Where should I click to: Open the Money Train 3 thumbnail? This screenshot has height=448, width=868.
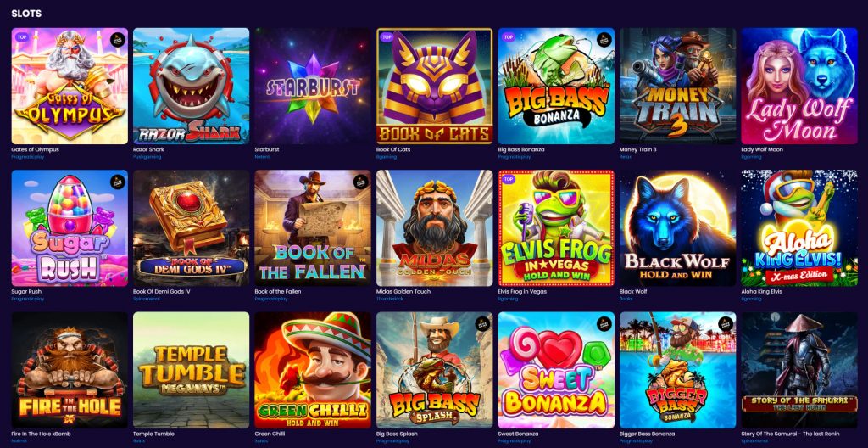coord(677,86)
